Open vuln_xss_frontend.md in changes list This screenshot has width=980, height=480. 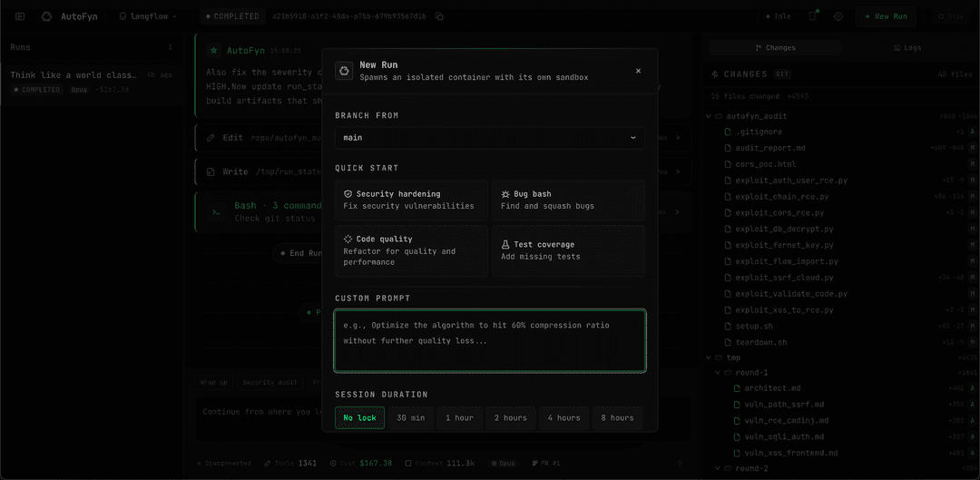coord(790,453)
